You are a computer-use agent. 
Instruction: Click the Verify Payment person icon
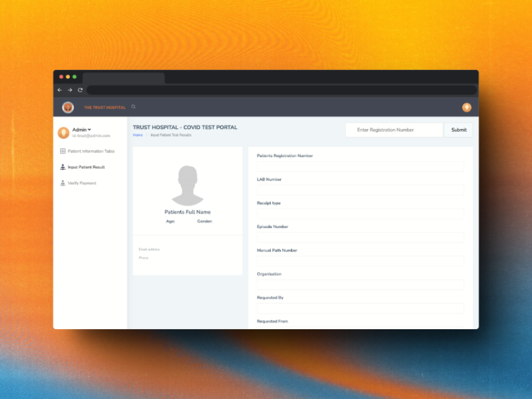coord(63,183)
